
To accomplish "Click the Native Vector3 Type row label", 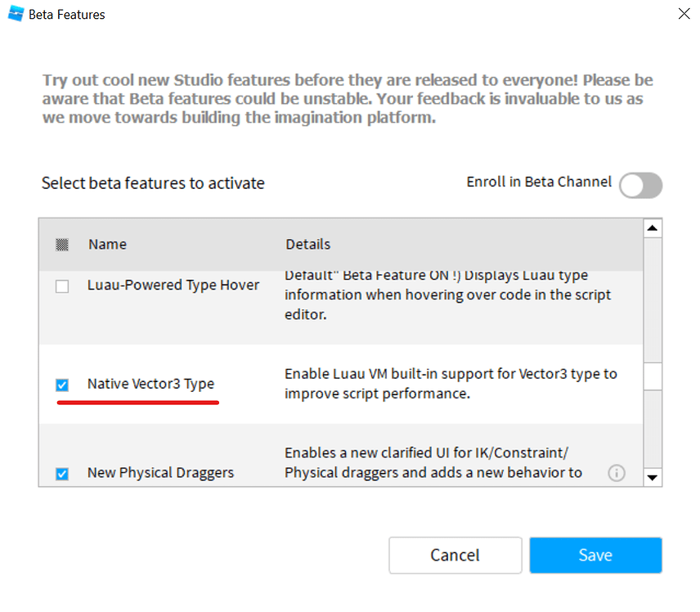I will tap(150, 384).
